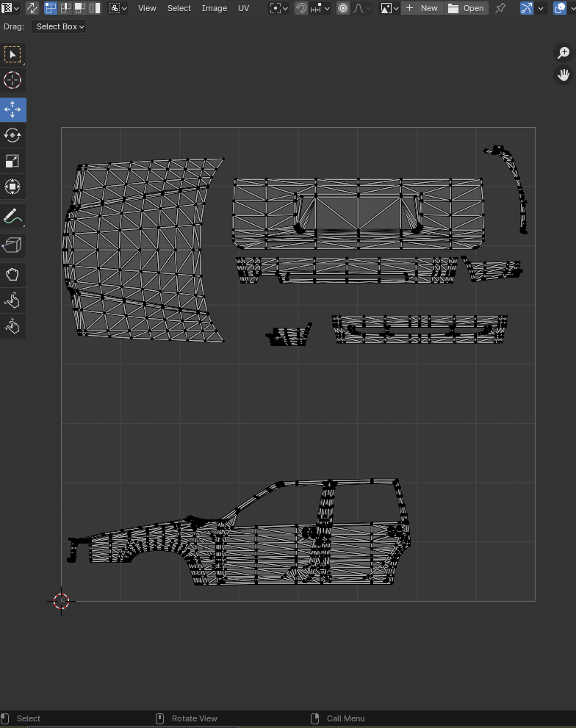This screenshot has height=728, width=576.
Task: Click the folder icon on Open button
Action: click(x=453, y=8)
